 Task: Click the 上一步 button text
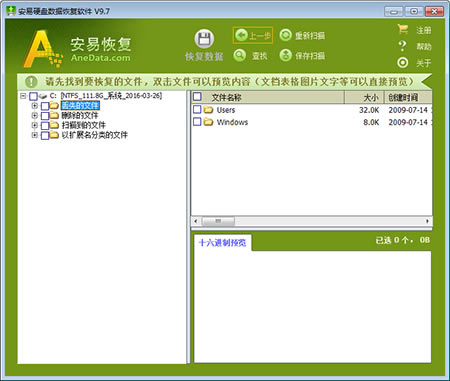[x=260, y=36]
